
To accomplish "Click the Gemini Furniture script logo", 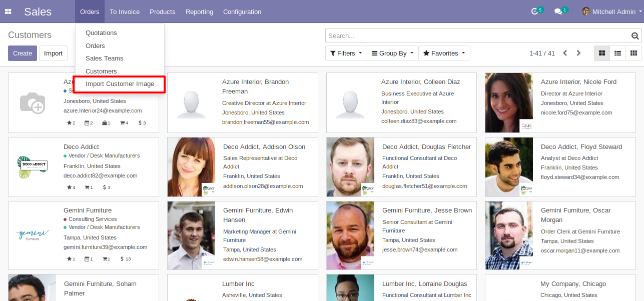I will pos(32,234).
